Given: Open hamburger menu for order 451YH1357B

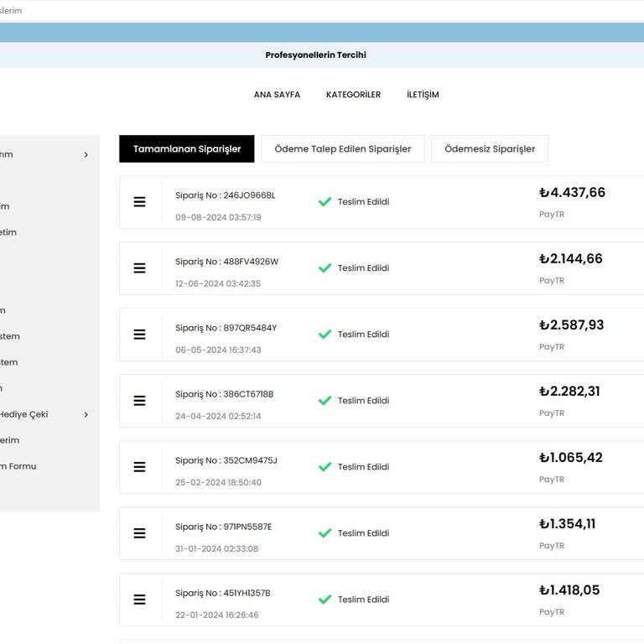Looking at the screenshot, I should (x=140, y=600).
